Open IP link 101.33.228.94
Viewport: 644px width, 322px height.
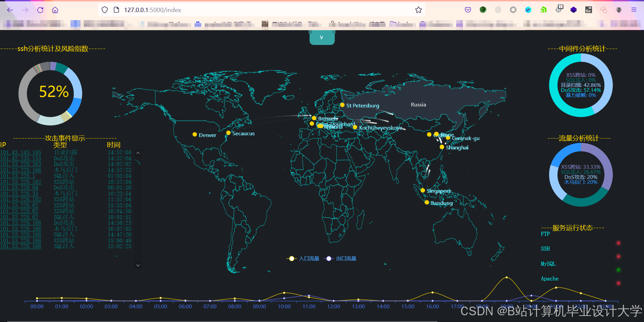(x=19, y=188)
